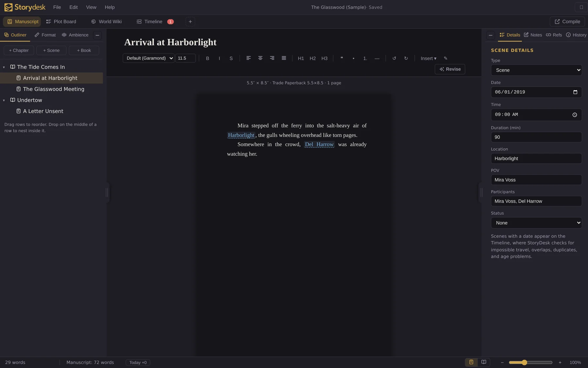The image size is (588, 368).
Task: Open the Refs tab
Action: [554, 35]
